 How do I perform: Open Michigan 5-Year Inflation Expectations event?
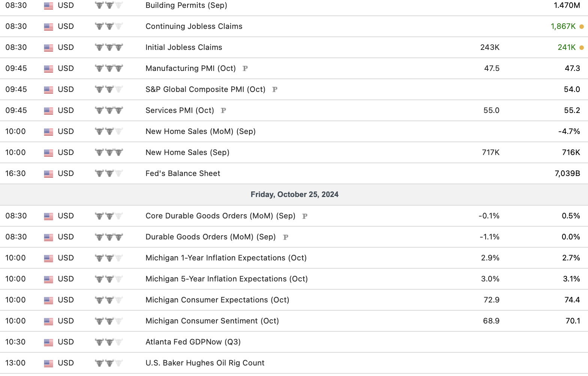click(x=226, y=279)
